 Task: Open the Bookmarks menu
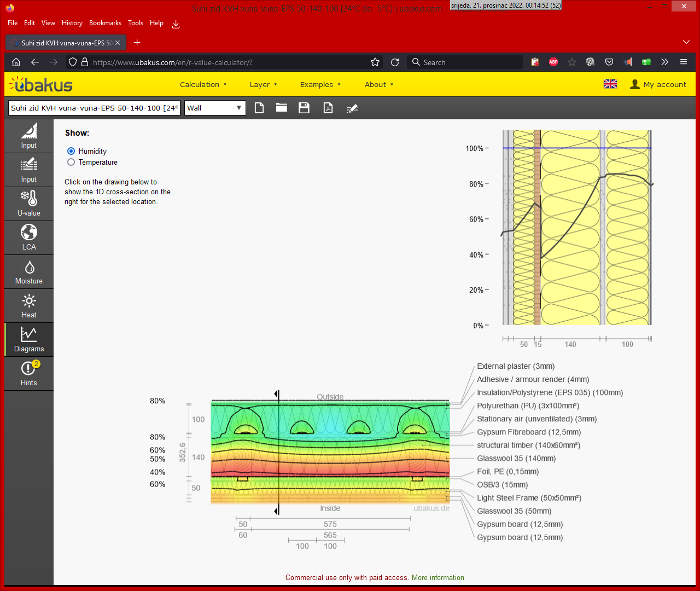tap(105, 23)
